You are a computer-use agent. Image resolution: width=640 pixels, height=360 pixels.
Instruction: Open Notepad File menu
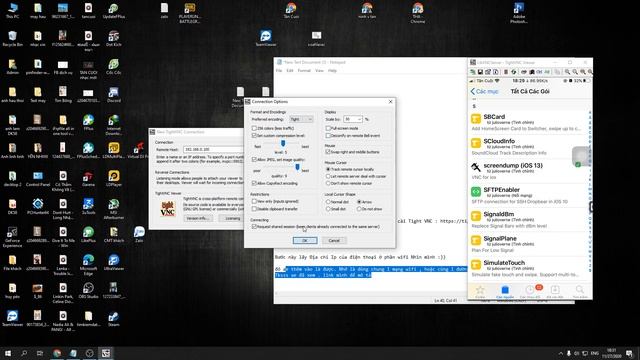click(279, 71)
